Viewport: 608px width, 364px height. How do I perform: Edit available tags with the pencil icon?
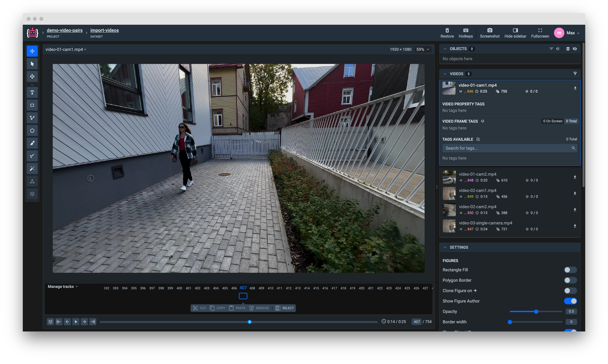478,139
